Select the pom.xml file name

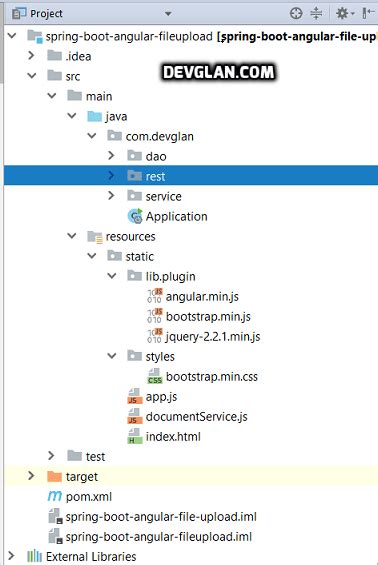tap(89, 497)
